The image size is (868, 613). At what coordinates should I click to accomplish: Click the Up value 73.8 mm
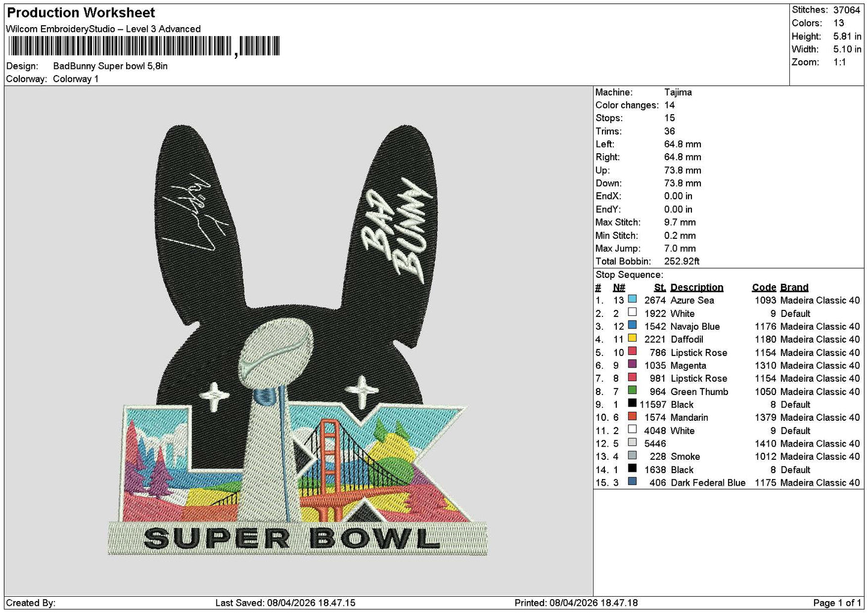(683, 171)
